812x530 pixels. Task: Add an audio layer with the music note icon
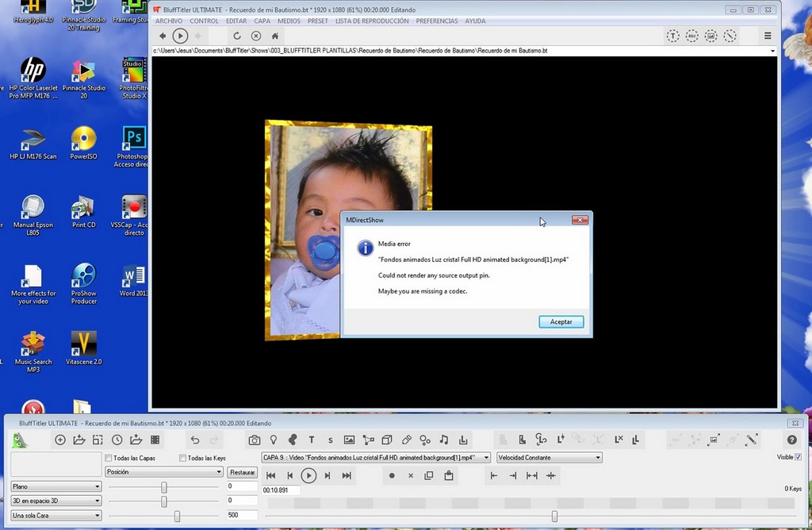(444, 440)
